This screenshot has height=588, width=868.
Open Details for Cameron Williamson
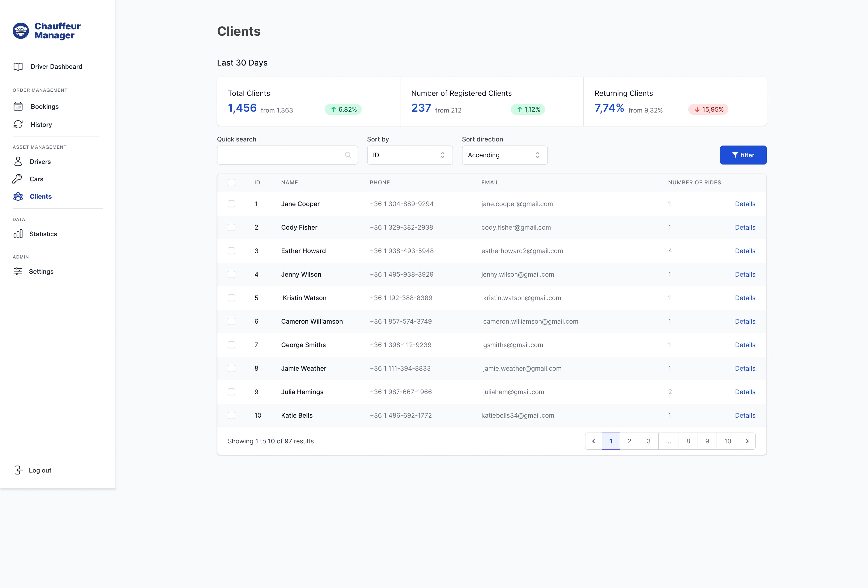[745, 321]
